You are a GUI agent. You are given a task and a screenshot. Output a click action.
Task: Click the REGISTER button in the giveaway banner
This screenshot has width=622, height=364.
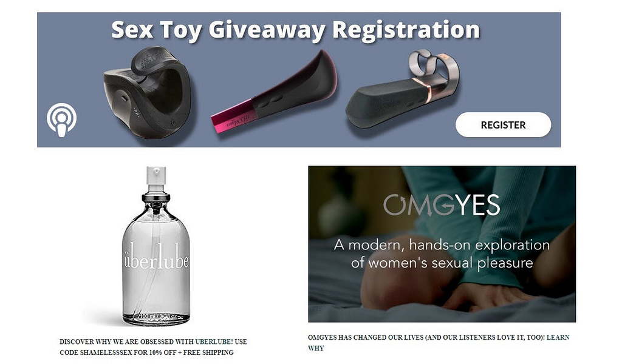[x=503, y=125]
